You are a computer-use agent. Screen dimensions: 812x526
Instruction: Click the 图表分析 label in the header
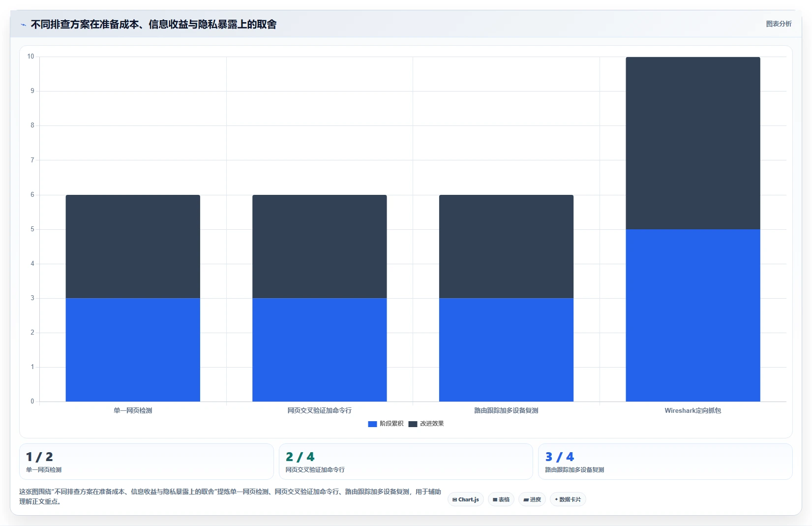coord(779,24)
